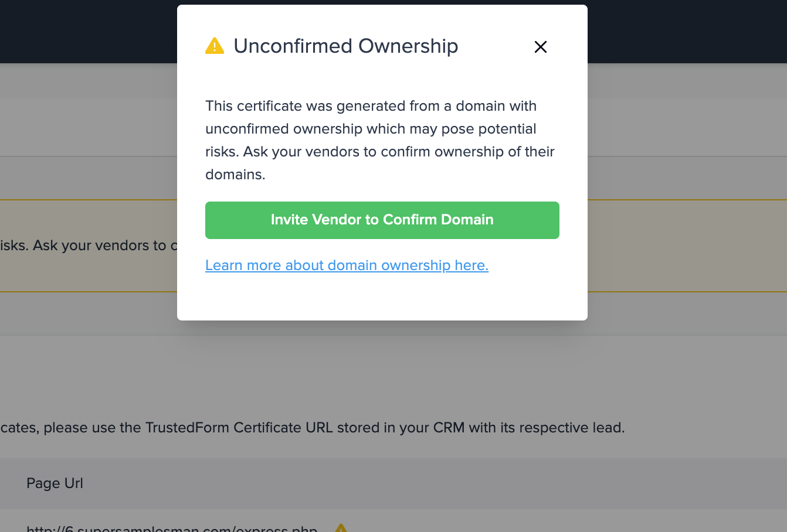The height and width of the screenshot is (532, 787).
Task: Click the yellow warning triangle beside dialog title
Action: coord(215,46)
